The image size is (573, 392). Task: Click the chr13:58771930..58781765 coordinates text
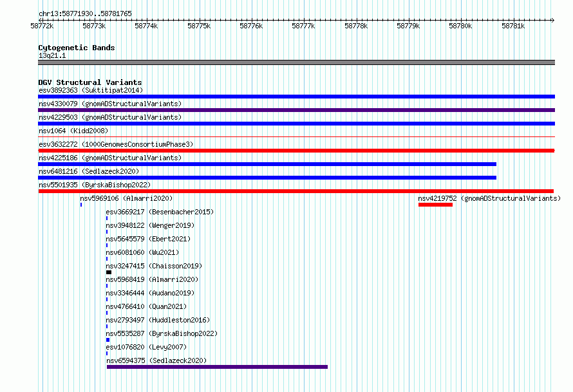point(85,14)
